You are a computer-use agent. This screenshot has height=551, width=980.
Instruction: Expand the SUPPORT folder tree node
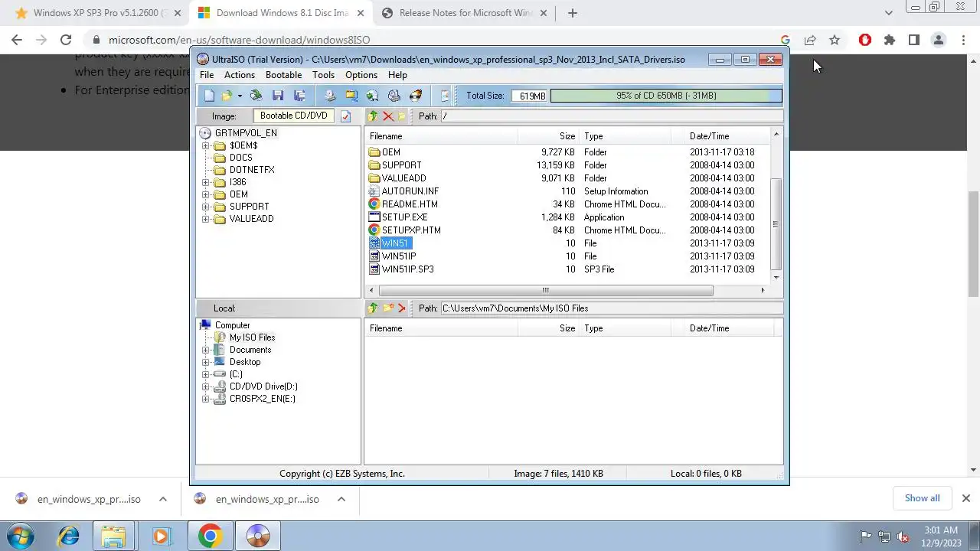point(205,207)
